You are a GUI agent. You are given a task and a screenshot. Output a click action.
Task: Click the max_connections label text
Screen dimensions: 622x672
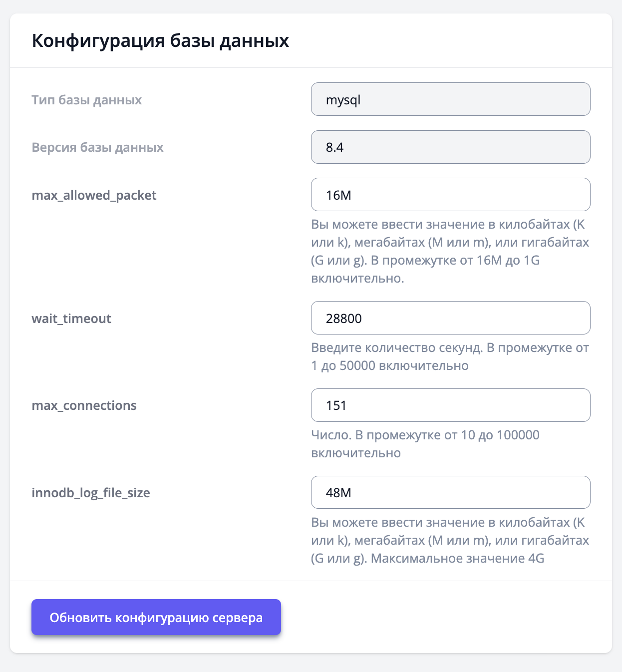(x=84, y=405)
